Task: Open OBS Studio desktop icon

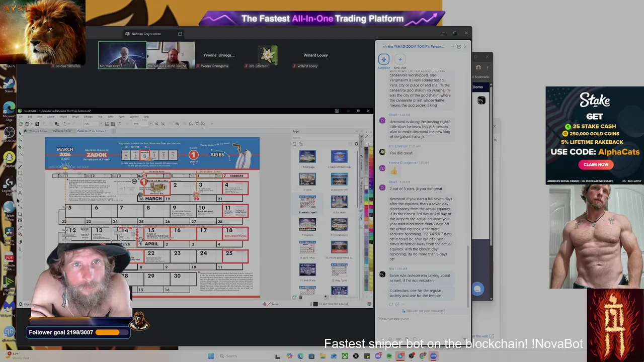Action: point(9,132)
